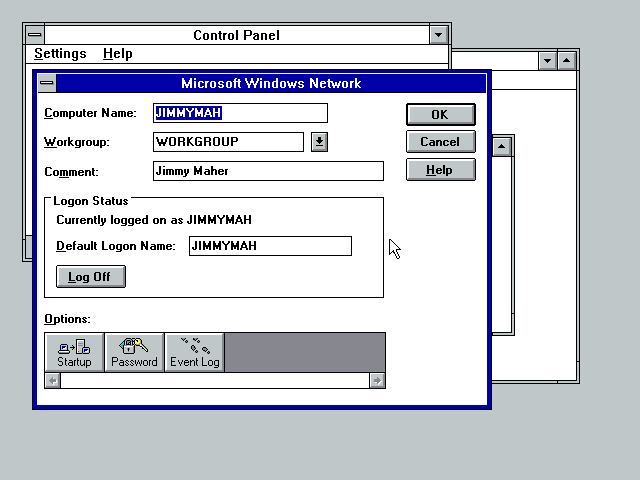
Task: Click the 'Currently logged on as JIMMYMAH' text
Action: (154, 220)
